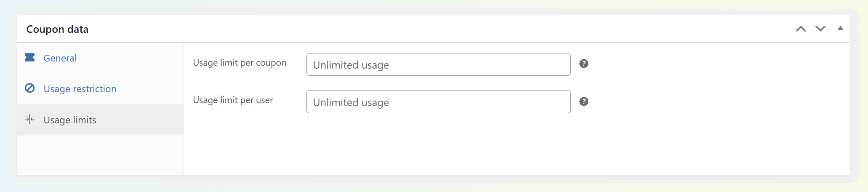
Task: Select the Usage limits tab
Action: coord(70,120)
